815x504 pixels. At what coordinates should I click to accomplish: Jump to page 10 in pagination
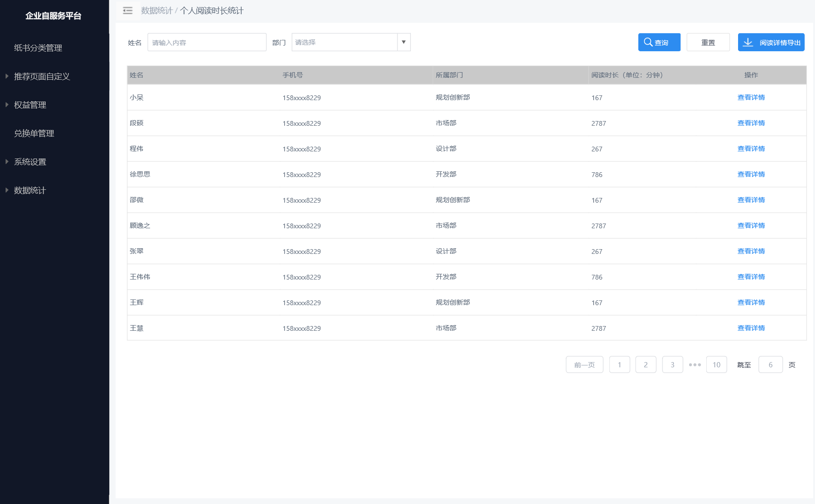[716, 364]
